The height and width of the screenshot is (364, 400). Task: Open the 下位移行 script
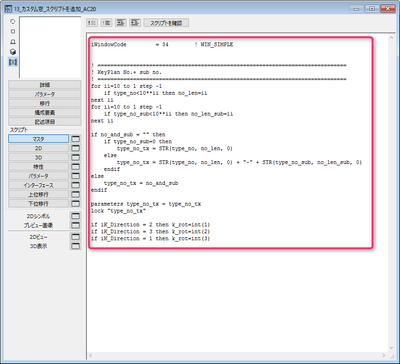point(38,203)
